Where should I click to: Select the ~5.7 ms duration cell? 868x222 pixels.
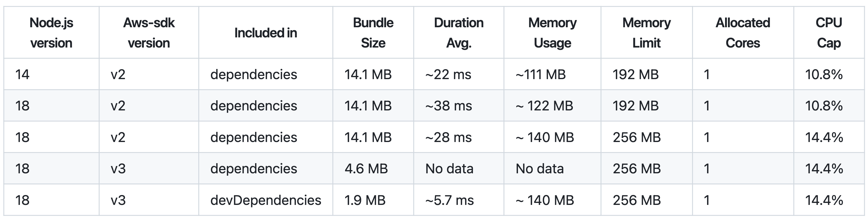click(x=459, y=200)
